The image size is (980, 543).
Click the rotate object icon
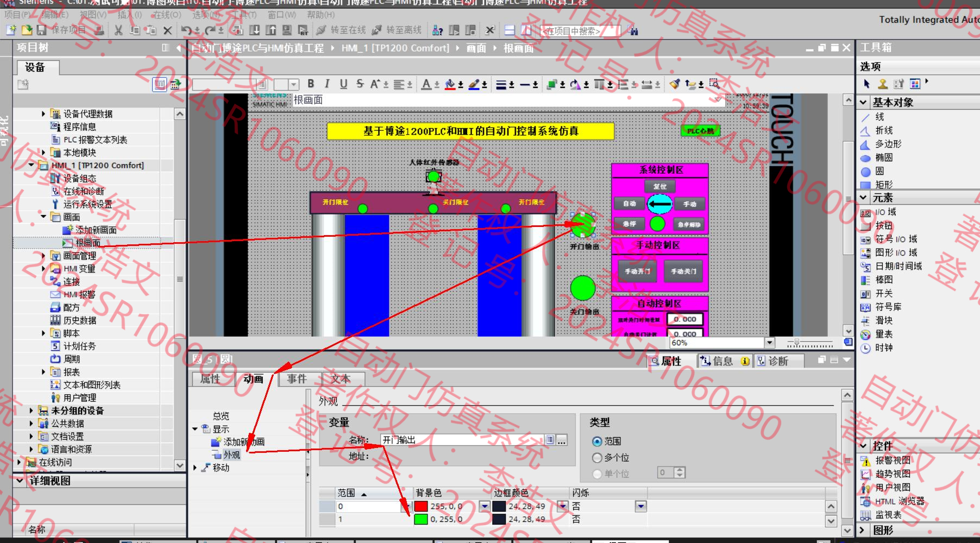coord(575,84)
